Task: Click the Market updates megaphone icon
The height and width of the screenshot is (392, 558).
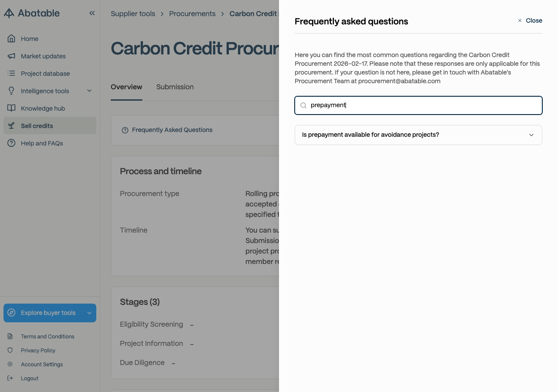Action: click(x=11, y=56)
